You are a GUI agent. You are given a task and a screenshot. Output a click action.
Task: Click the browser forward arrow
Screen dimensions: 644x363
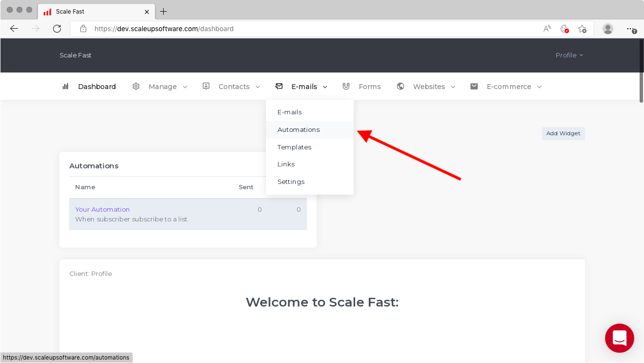coord(36,29)
